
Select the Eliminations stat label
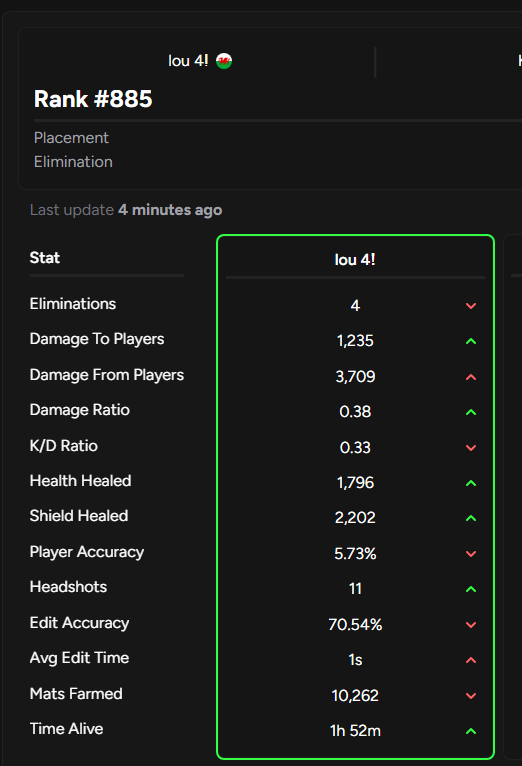[x=73, y=304]
